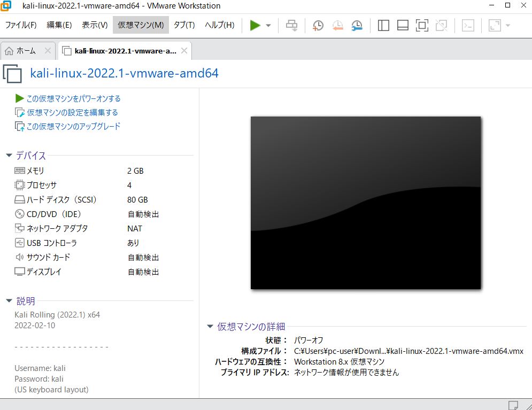
Task: Open the power options dropdown arrow beside play
Action: pos(268,26)
